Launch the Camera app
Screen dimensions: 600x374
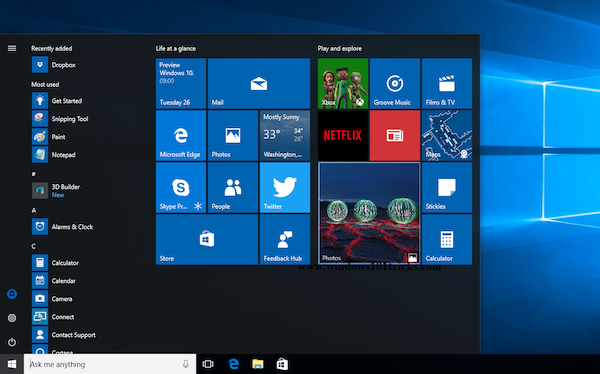(52, 299)
